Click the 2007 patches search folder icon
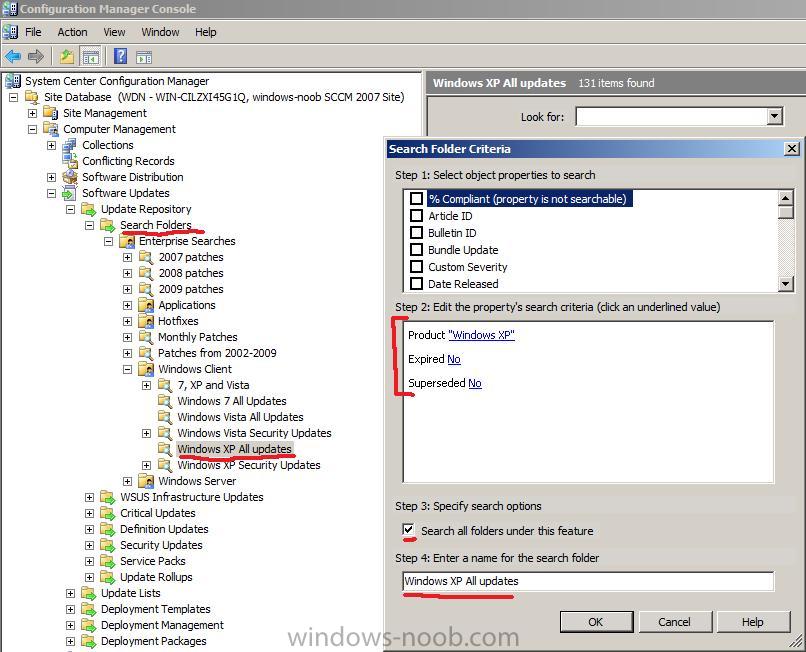806x652 pixels. coord(146,257)
